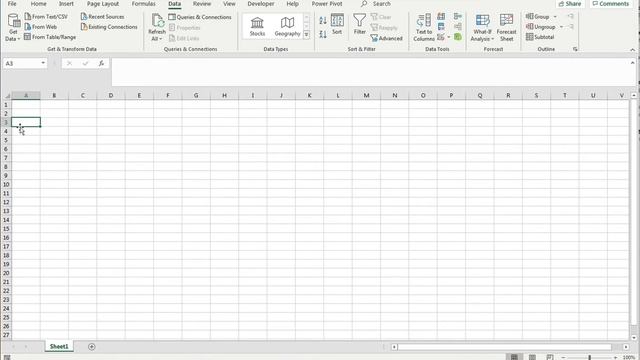
Task: Click the Subtotal button
Action: tap(540, 37)
